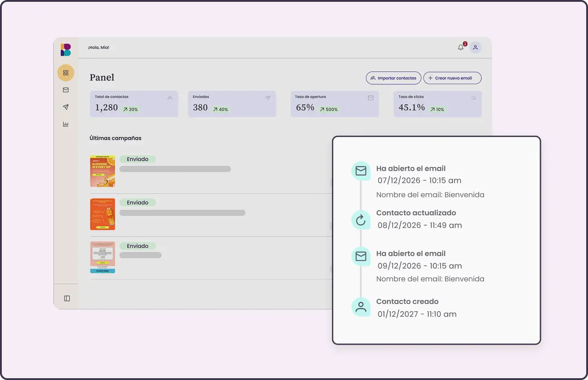Click the second campaign's progress bar

(182, 213)
